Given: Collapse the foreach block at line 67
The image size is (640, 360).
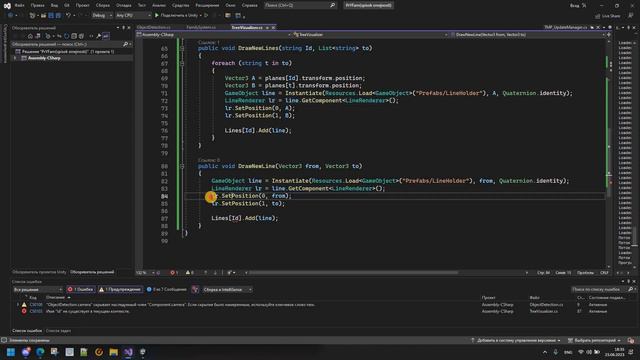Looking at the screenshot, I should point(182,63).
